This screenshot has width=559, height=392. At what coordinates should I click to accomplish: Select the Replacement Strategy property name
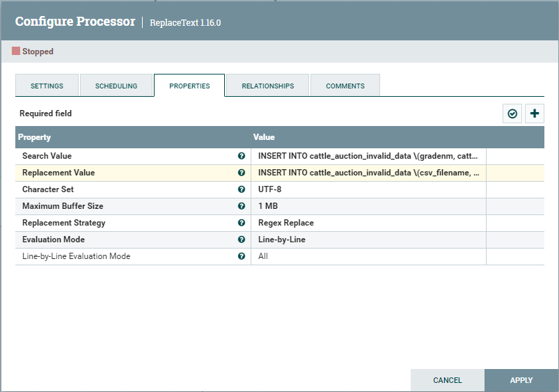[64, 223]
